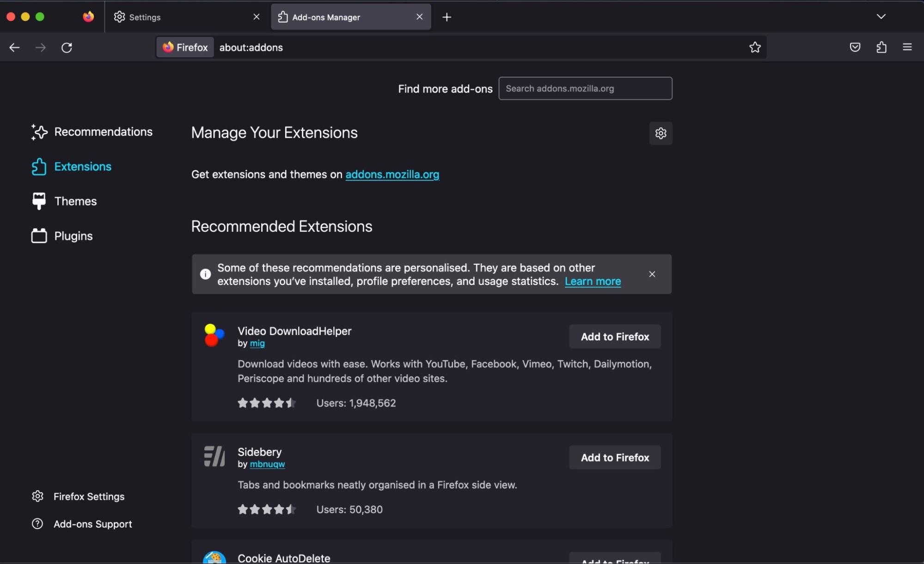Open the Extensions toolbar puzzle icon
The width and height of the screenshot is (924, 564).
point(881,47)
